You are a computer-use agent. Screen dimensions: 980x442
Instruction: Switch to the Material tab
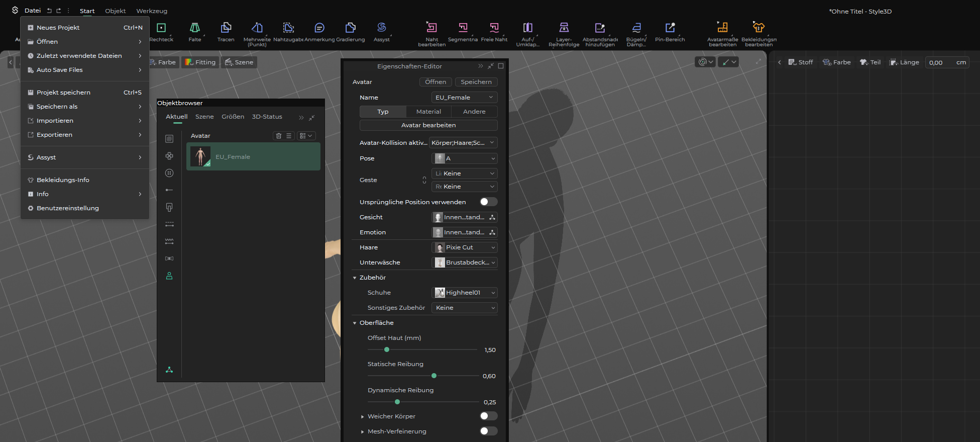428,112
